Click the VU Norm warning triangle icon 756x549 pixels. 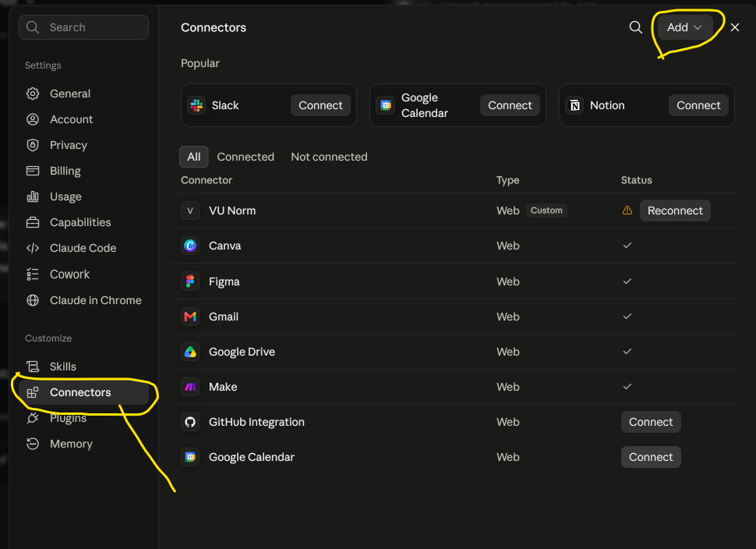pyautogui.click(x=627, y=211)
